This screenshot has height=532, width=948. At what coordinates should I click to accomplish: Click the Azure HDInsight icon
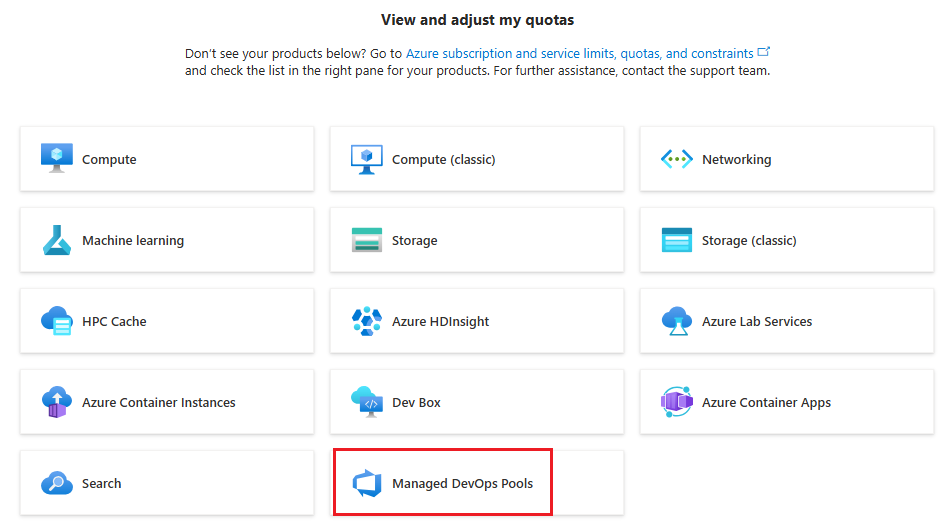367,321
